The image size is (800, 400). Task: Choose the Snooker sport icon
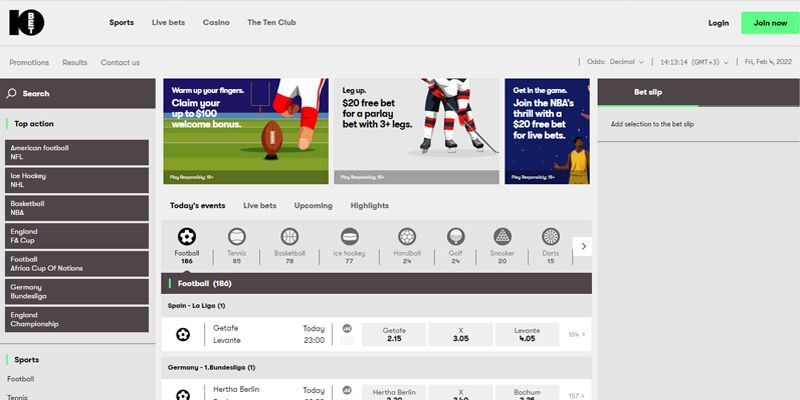[x=502, y=238]
